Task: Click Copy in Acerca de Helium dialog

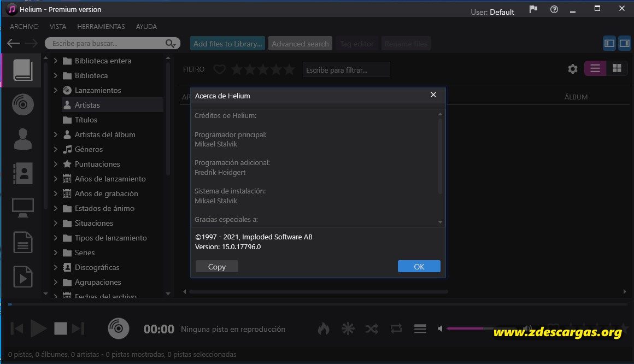Action: pos(217,267)
